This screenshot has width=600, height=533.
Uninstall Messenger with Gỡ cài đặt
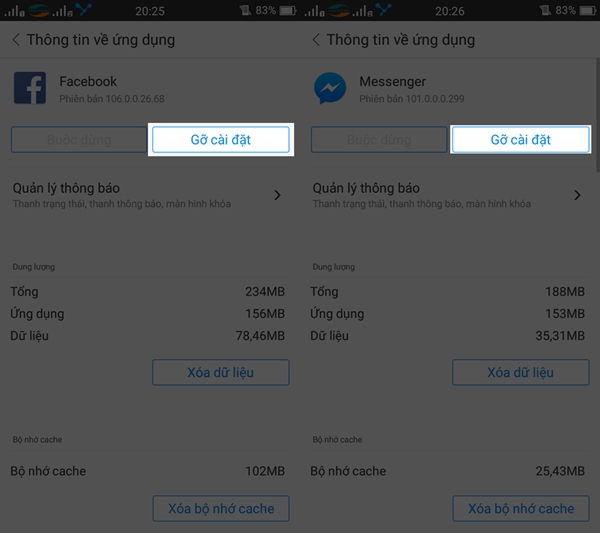point(521,140)
